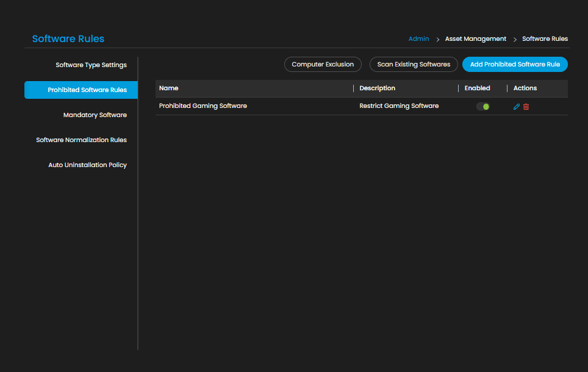Disable the Prohibited Gaming Software toggle
Image resolution: width=588 pixels, height=372 pixels.
coord(482,107)
